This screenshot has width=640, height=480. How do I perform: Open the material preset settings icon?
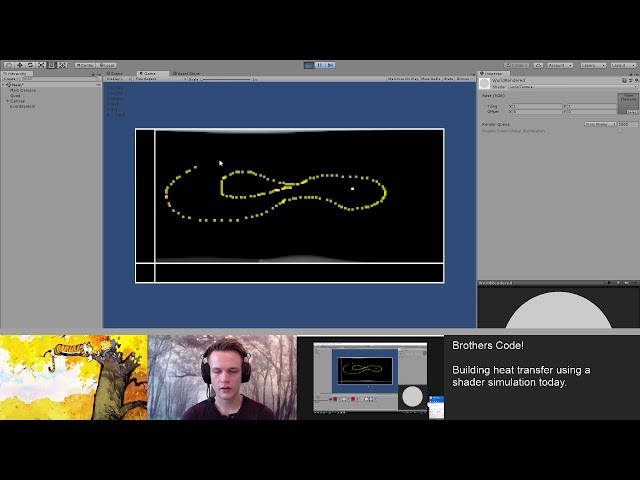631,80
